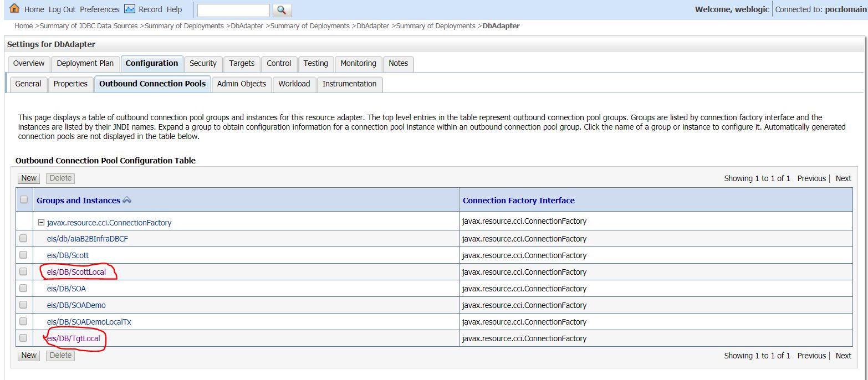
Task: Select the checkbox for eis/DB/Scott row
Action: click(x=23, y=255)
